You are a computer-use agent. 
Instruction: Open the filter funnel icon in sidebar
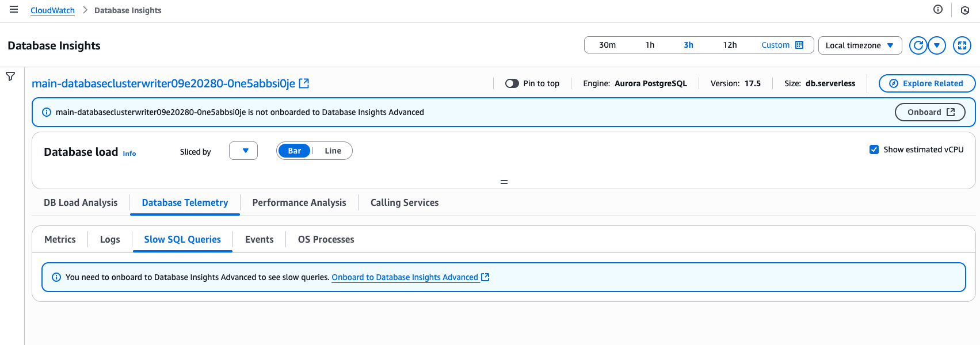10,76
